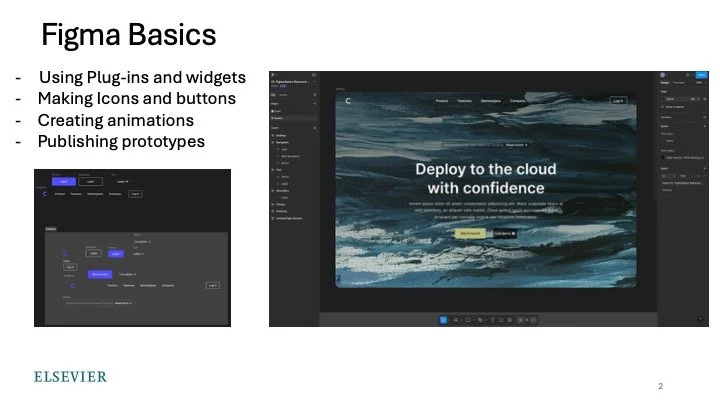Add an export setting with plus icon

click(x=705, y=169)
